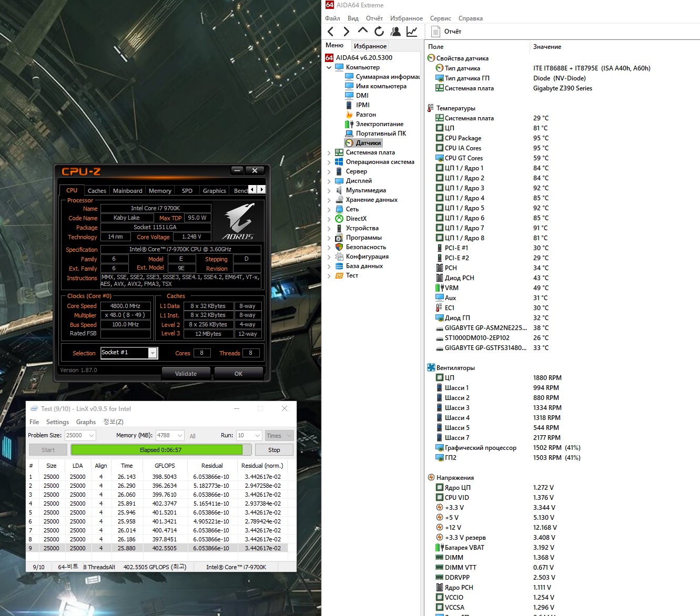Refresh the AIDA64 sensor page
The height and width of the screenshot is (616, 700).
point(379,32)
